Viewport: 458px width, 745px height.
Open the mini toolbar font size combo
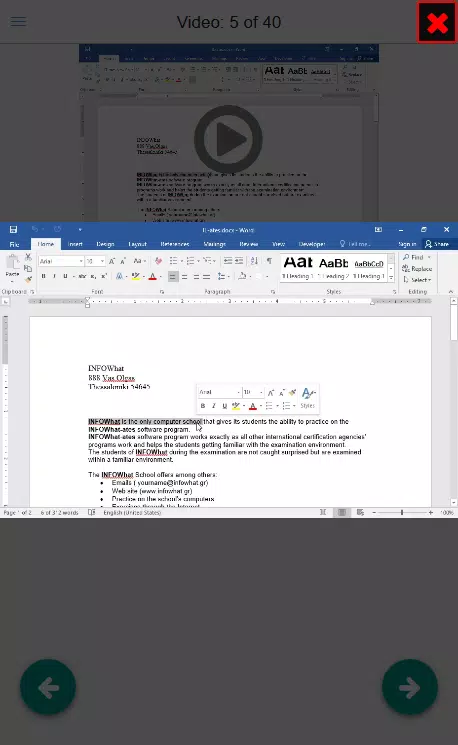(253, 392)
